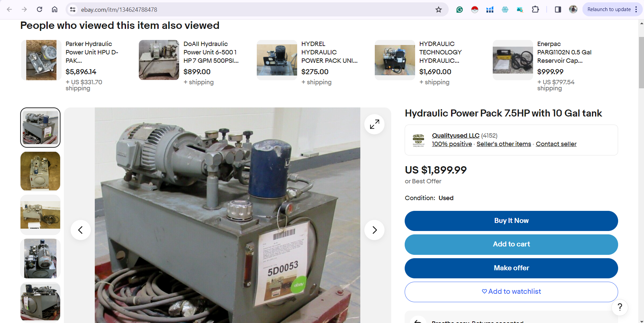This screenshot has height=323, width=644.
Task: Click the Condition: Used text
Action: [429, 198]
